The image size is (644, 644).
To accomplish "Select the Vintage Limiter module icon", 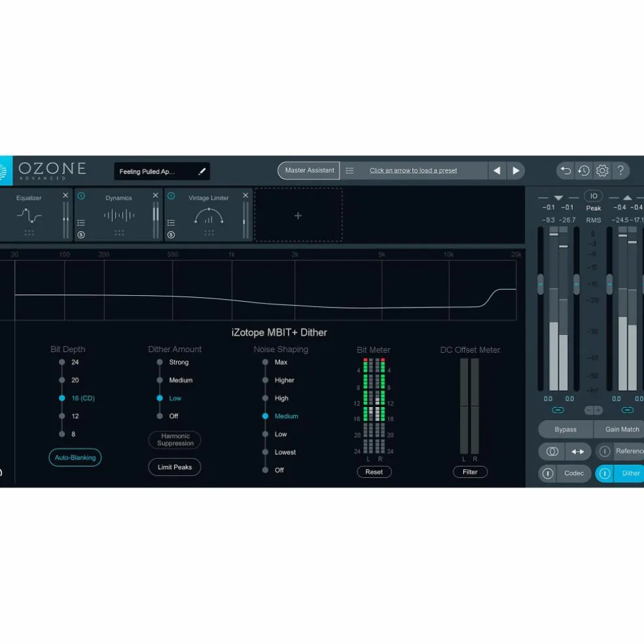I will [x=209, y=215].
